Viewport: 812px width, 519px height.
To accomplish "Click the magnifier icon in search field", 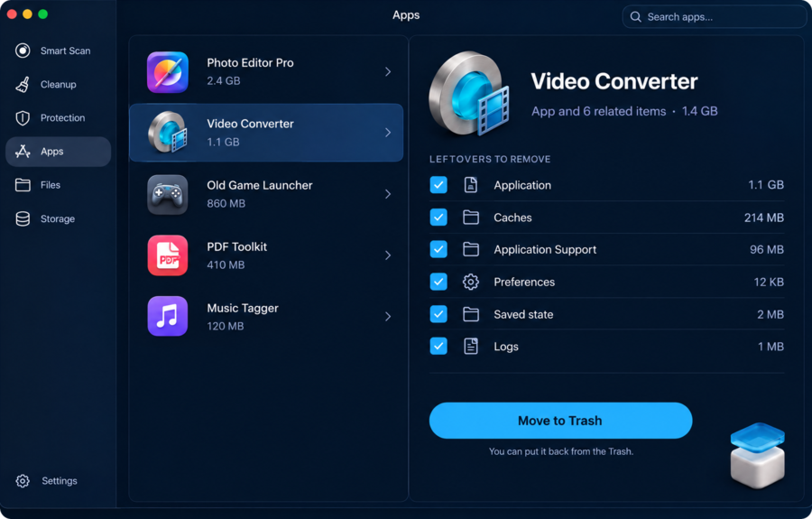I will [x=635, y=16].
